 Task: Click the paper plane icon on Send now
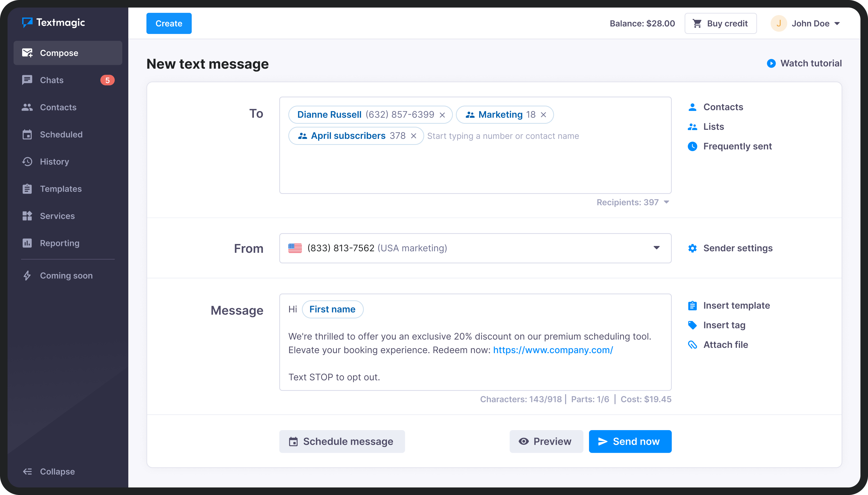pos(603,441)
